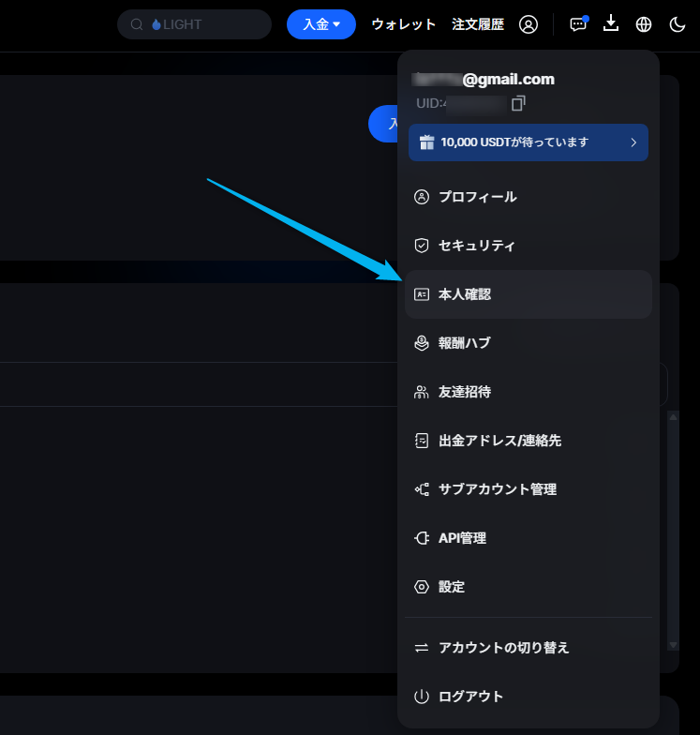
Task: Select セキュリティ menu item
Action: pos(529,246)
